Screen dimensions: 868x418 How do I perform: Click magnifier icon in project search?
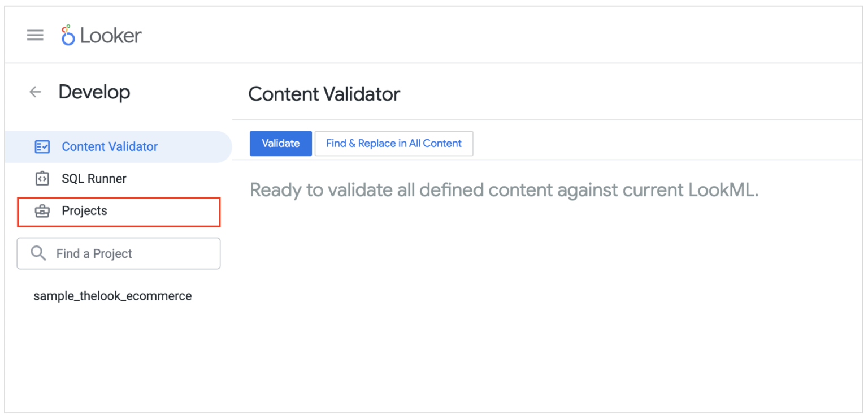pos(38,253)
